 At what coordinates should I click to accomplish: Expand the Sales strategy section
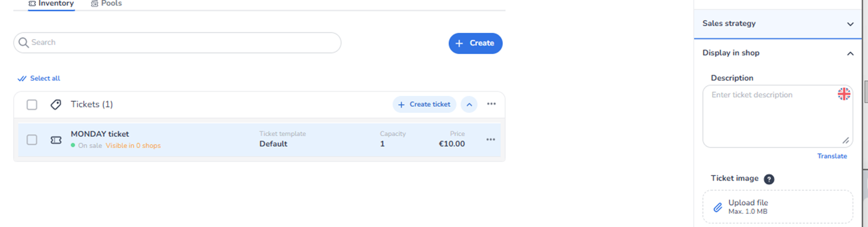point(850,24)
